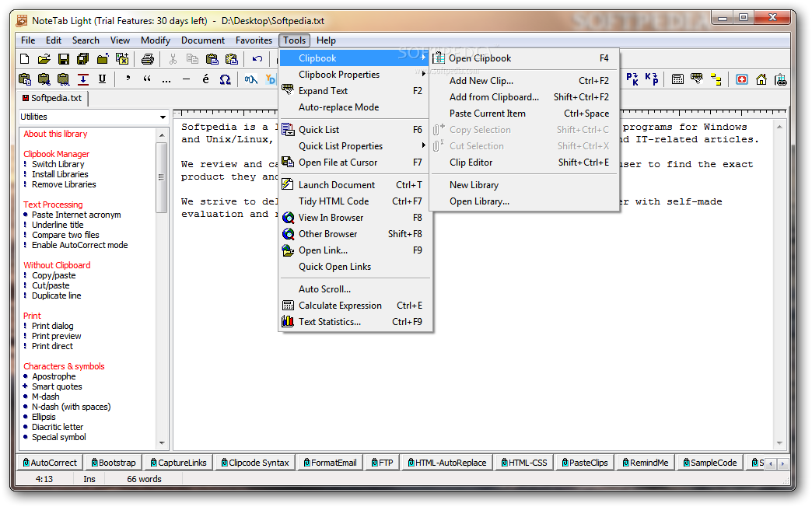Select the highlighted Clipbook menu entry
Image resolution: width=812 pixels, height=507 pixels.
(x=354, y=58)
